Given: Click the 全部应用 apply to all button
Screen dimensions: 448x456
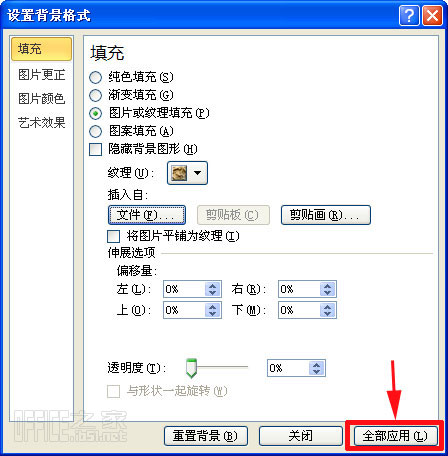Looking at the screenshot, I should (395, 436).
